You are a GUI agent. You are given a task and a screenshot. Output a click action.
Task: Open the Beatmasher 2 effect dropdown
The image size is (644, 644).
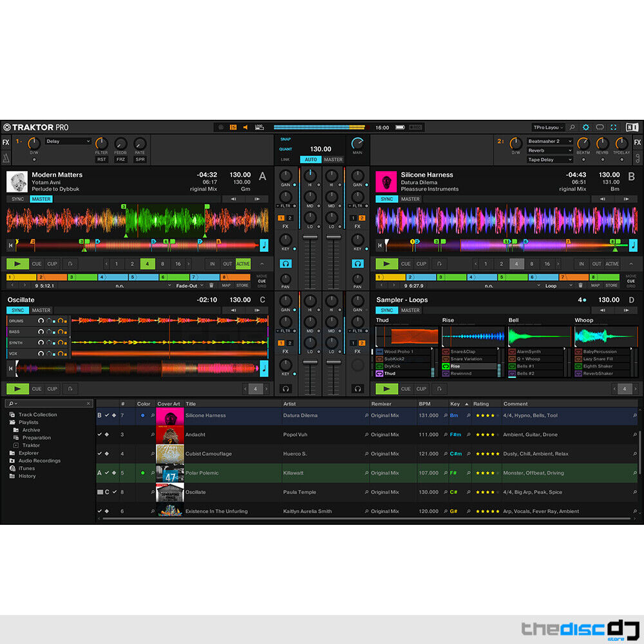click(549, 141)
